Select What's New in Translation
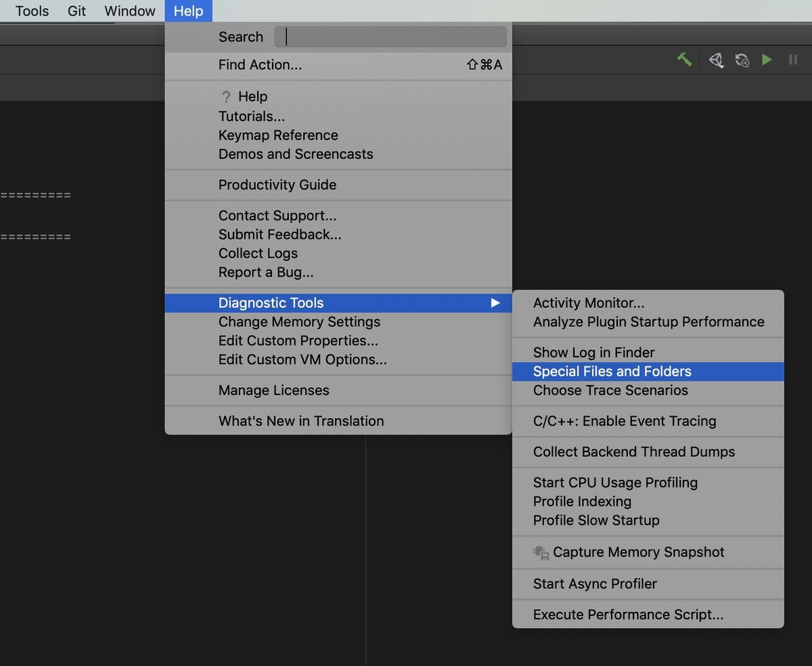 (338, 421)
